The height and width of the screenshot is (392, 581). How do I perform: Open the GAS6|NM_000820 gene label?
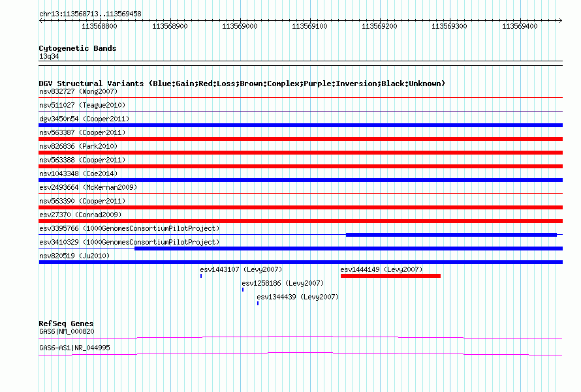67,331
